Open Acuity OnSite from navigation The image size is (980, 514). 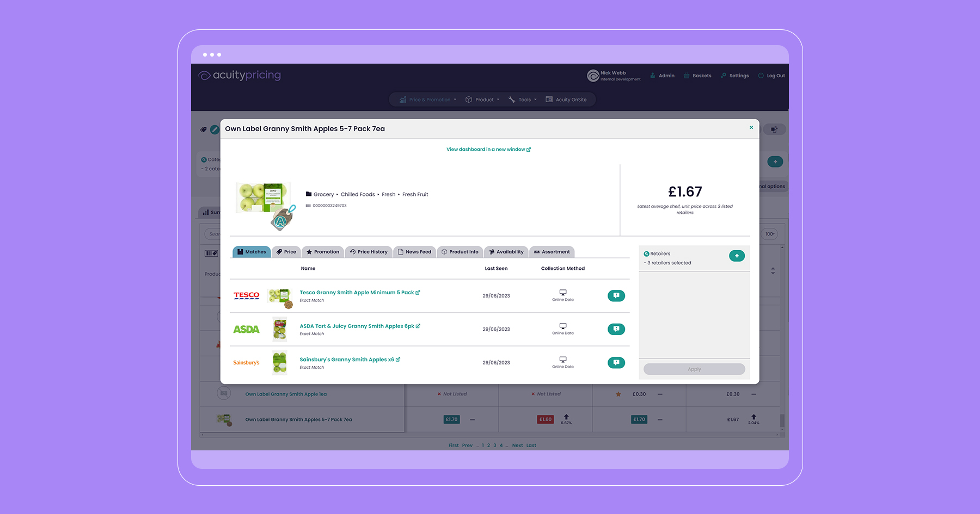tap(566, 100)
